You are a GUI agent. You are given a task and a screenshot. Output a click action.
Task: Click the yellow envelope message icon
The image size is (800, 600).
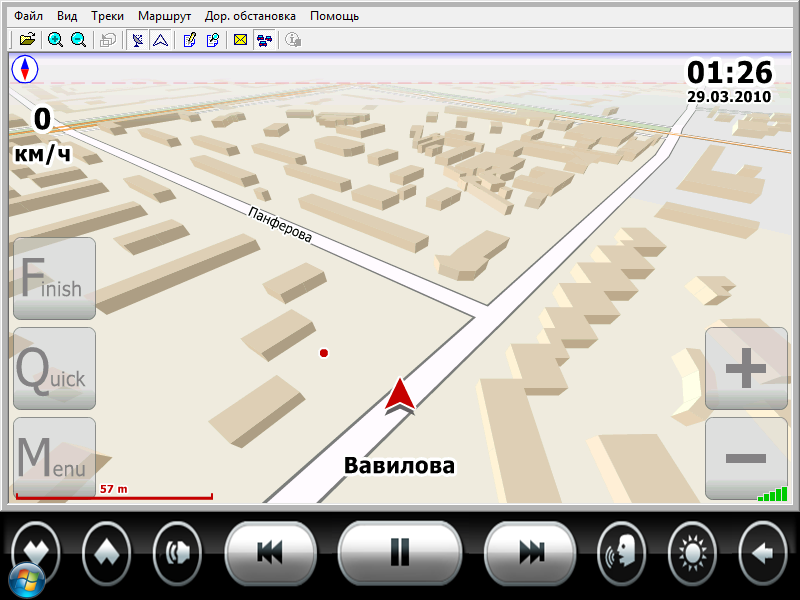coord(240,40)
